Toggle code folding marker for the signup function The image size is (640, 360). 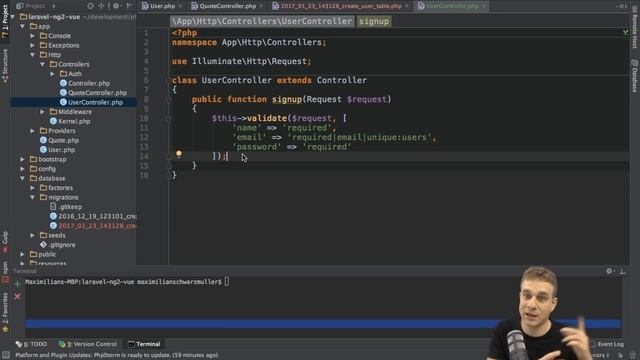(x=168, y=99)
